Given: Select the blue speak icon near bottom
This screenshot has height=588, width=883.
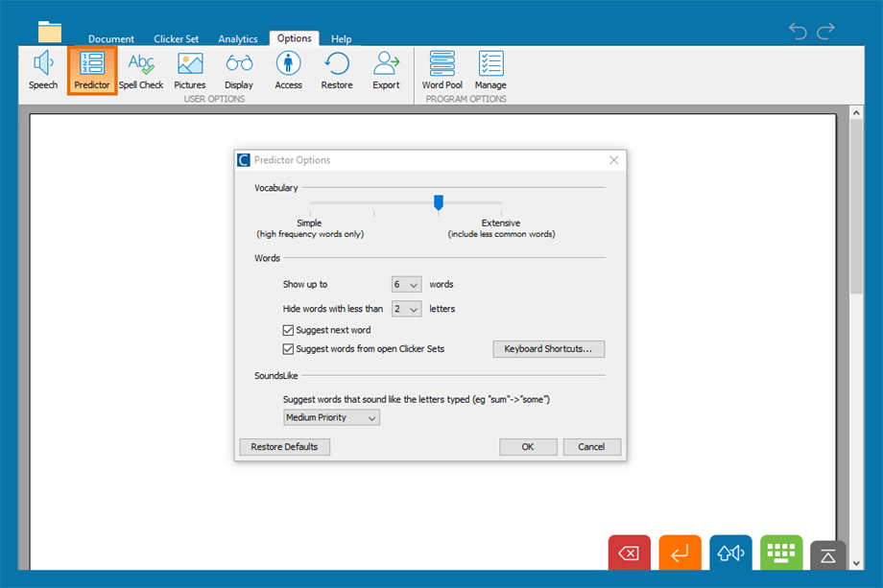Looking at the screenshot, I should point(730,553).
